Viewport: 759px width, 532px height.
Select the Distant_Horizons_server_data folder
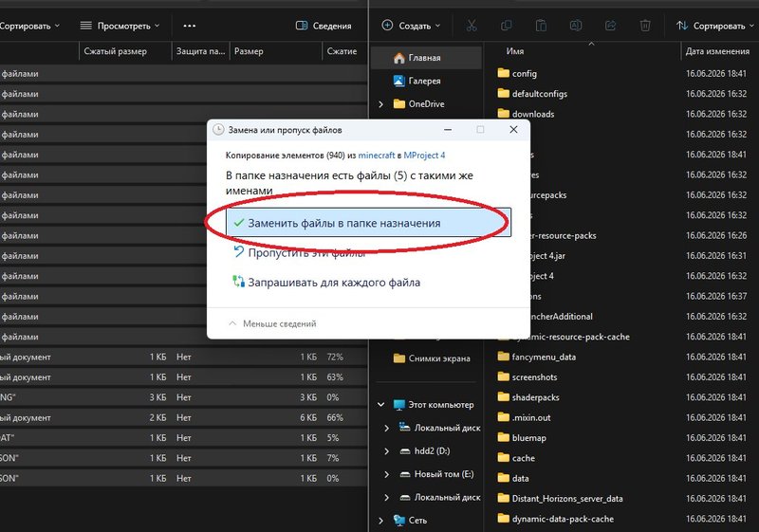560,499
